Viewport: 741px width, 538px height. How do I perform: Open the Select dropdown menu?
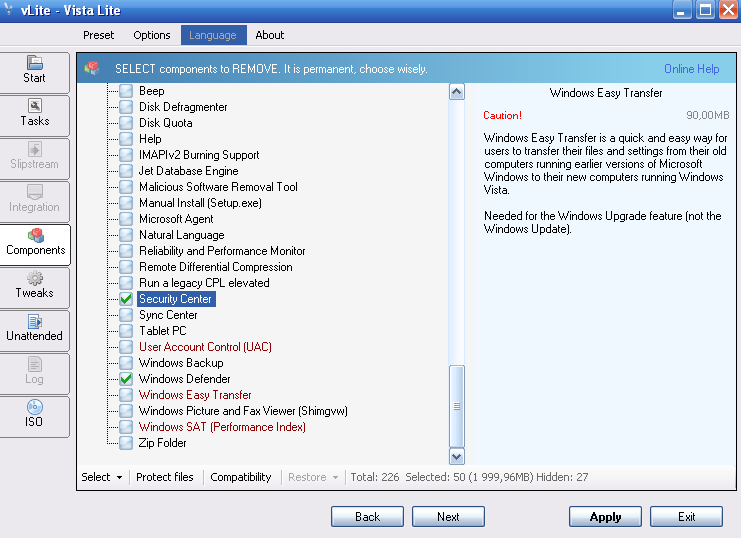point(102,477)
